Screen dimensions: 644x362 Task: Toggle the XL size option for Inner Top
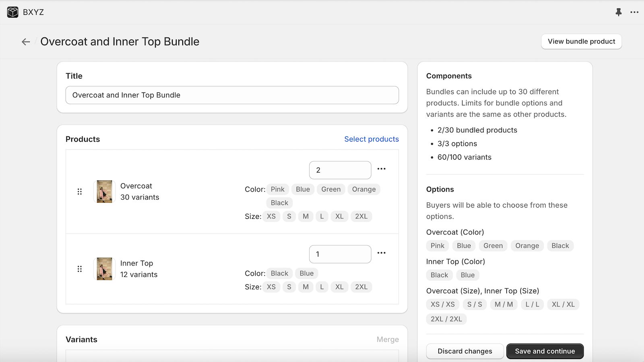(339, 287)
